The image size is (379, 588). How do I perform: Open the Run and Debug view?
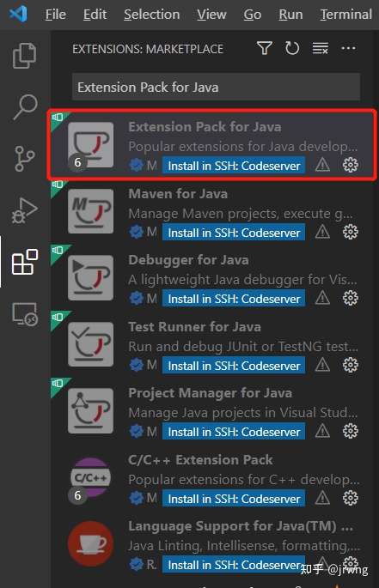[x=25, y=210]
